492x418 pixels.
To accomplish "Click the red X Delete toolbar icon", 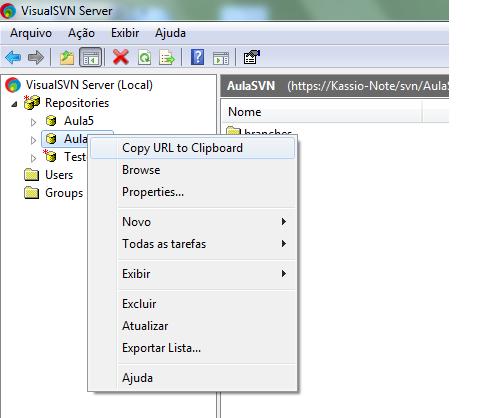I will (121, 57).
